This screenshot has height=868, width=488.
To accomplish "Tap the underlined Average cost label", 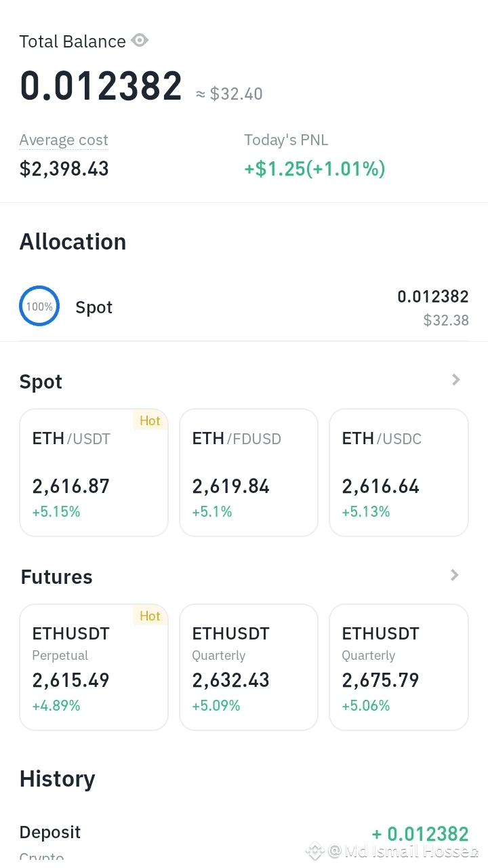I will (x=64, y=140).
